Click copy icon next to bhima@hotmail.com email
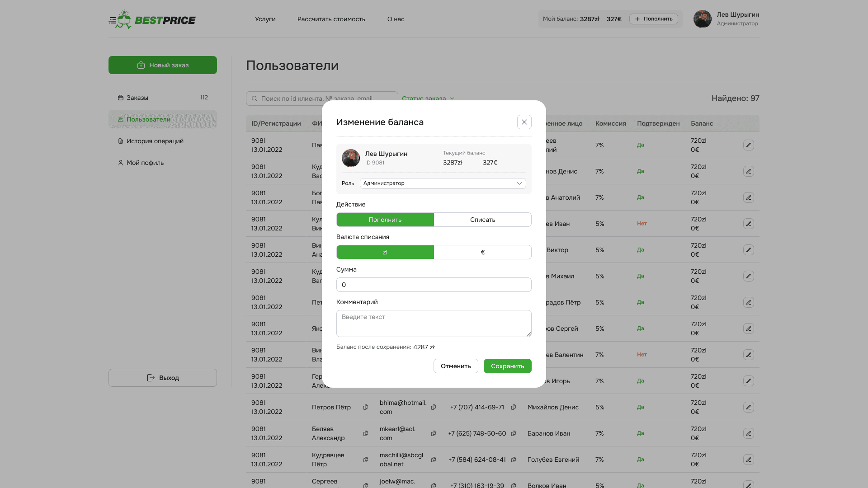This screenshot has width=868, height=488. [434, 407]
